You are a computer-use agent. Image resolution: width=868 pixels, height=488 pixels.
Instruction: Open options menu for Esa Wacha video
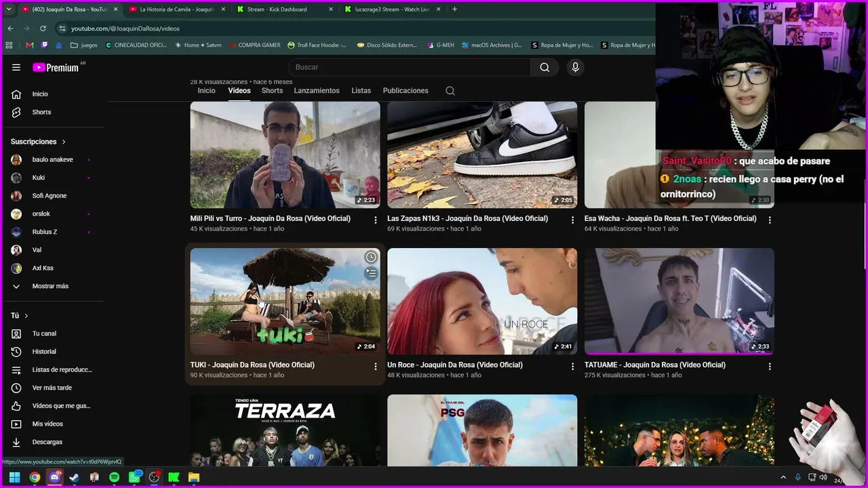(x=770, y=220)
